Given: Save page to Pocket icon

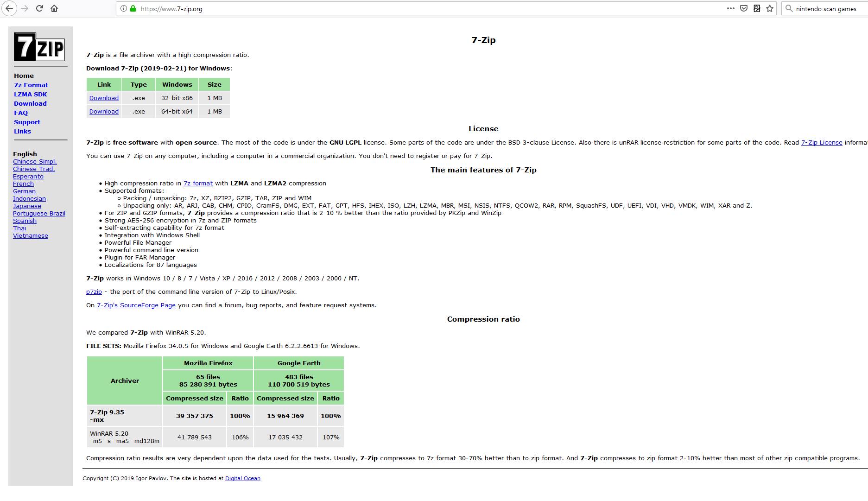Looking at the screenshot, I should (744, 8).
